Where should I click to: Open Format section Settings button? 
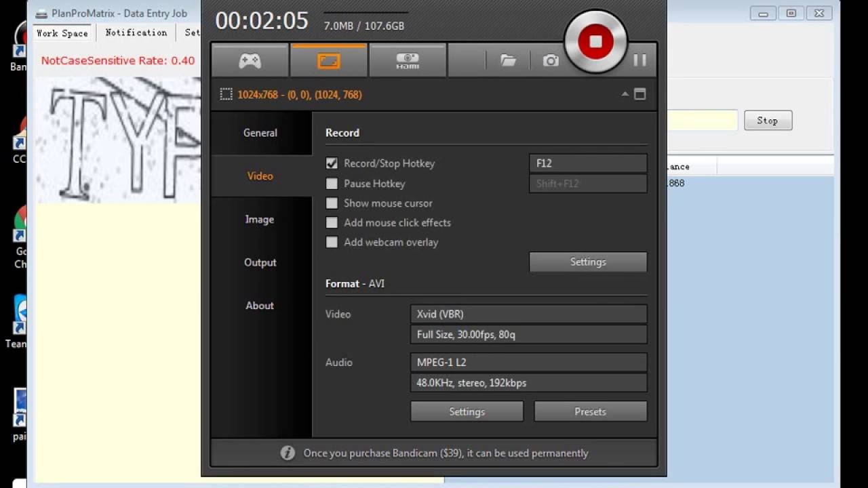[467, 411]
